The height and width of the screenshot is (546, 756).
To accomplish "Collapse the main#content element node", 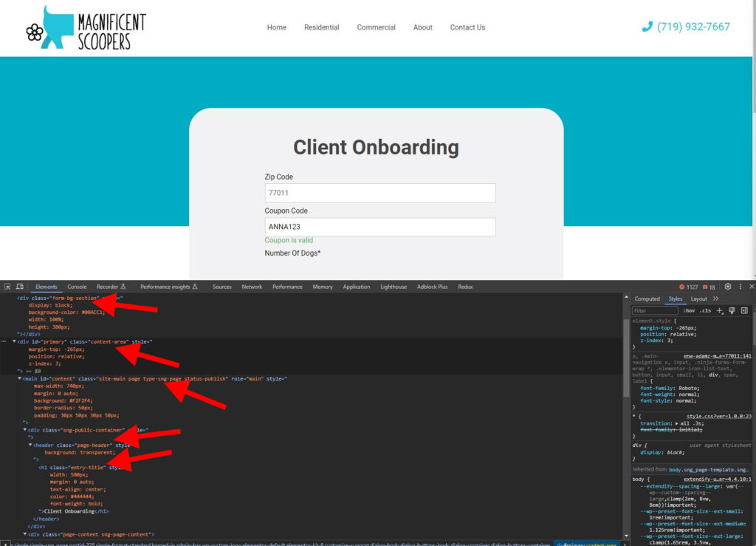I will click(x=20, y=379).
